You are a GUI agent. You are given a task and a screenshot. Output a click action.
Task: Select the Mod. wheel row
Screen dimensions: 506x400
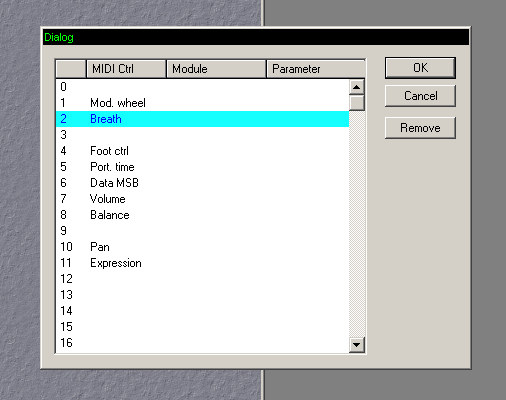pyautogui.click(x=202, y=103)
